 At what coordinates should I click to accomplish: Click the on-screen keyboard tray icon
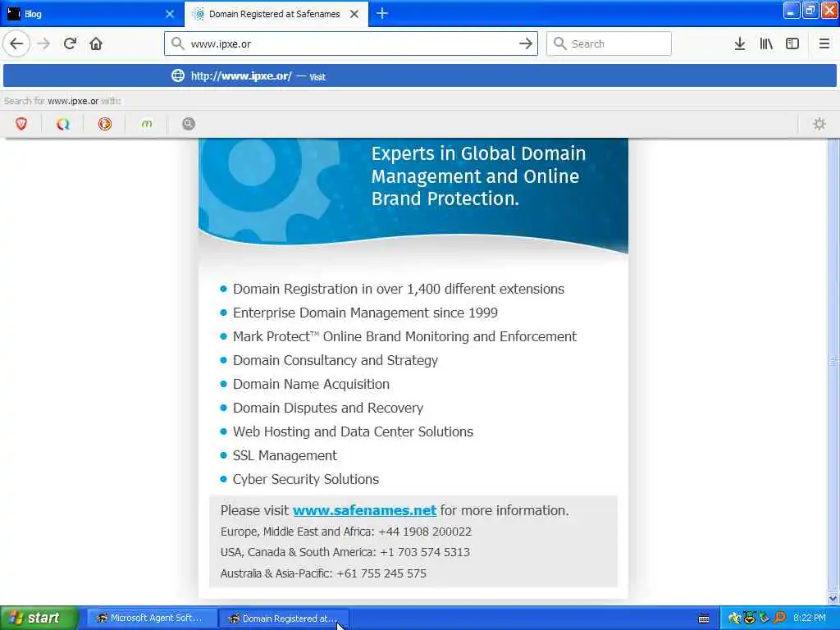coord(704,619)
